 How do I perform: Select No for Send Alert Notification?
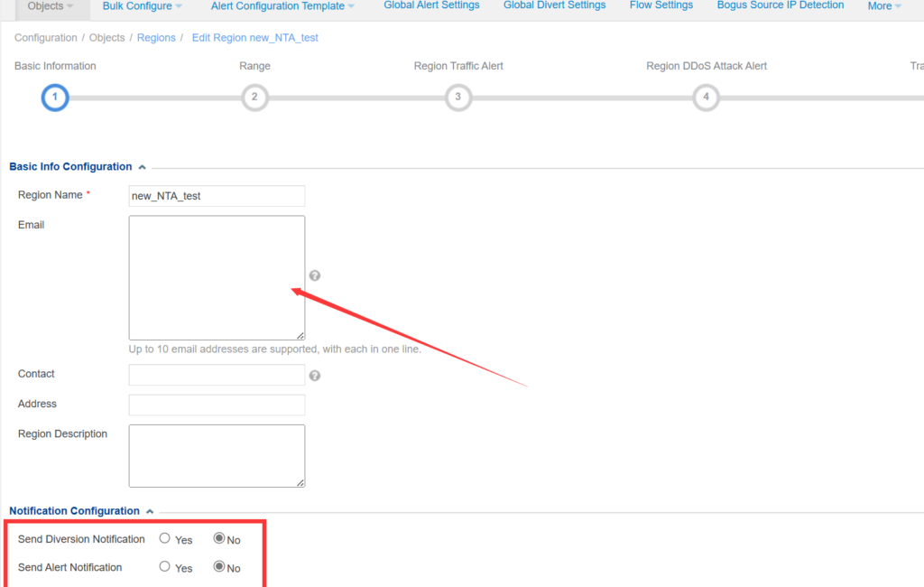tap(219, 567)
